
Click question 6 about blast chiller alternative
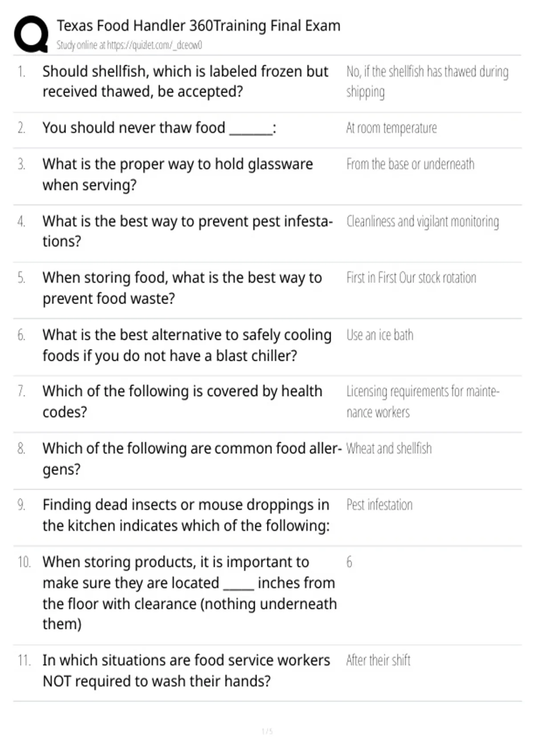(187, 345)
